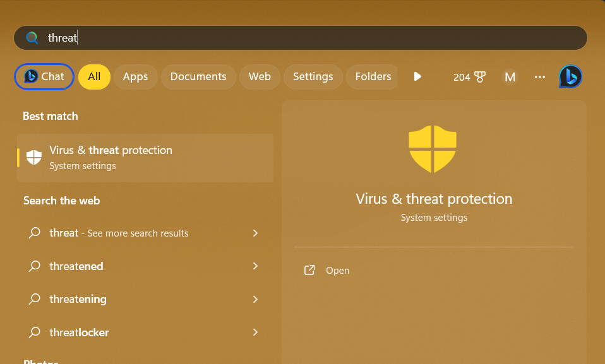The height and width of the screenshot is (364, 605).
Task: Open Bing Chat button
Action: (x=44, y=77)
